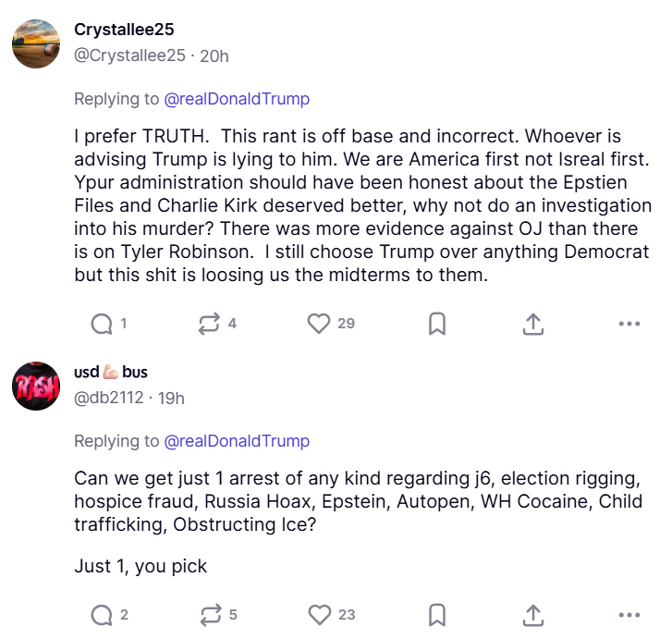
Task: Bookmark the usd bus post
Action: coord(437,615)
